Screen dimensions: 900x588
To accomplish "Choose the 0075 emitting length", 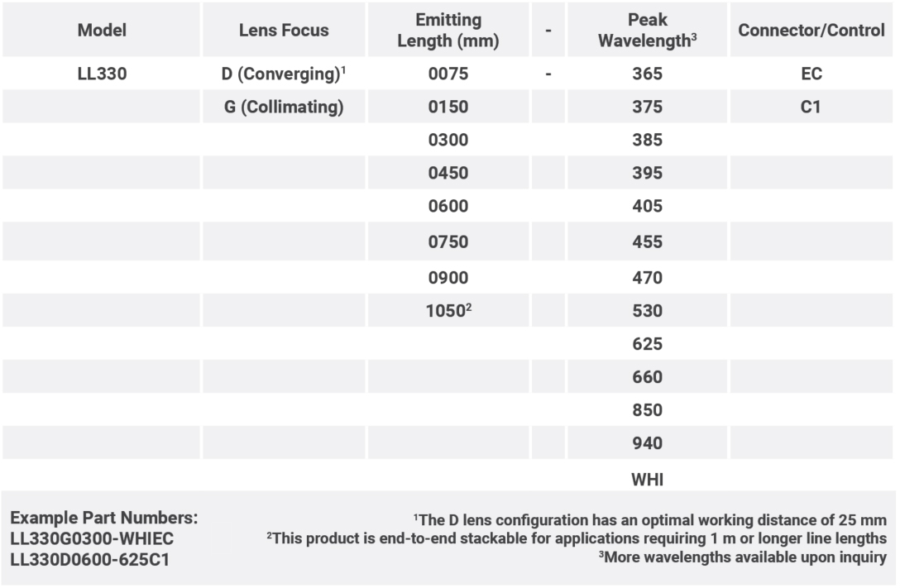I will tap(448, 74).
